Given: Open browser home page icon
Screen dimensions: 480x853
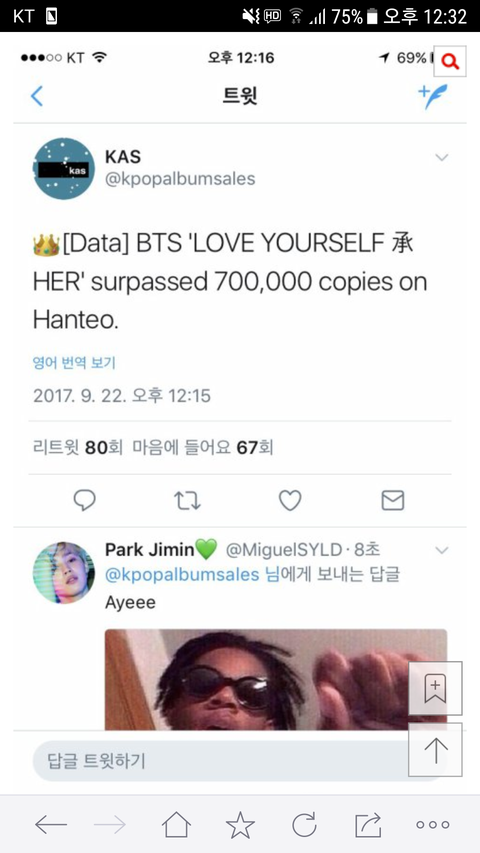Looking at the screenshot, I should [176, 825].
